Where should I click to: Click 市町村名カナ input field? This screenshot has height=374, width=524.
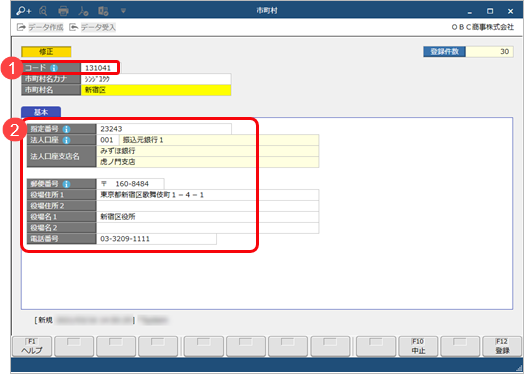pyautogui.click(x=156, y=79)
